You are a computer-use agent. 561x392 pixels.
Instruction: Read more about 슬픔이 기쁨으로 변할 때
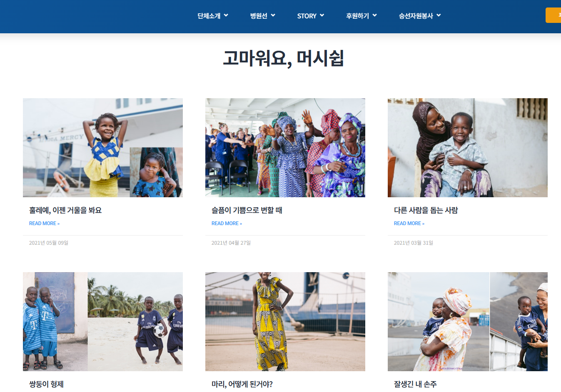227,223
